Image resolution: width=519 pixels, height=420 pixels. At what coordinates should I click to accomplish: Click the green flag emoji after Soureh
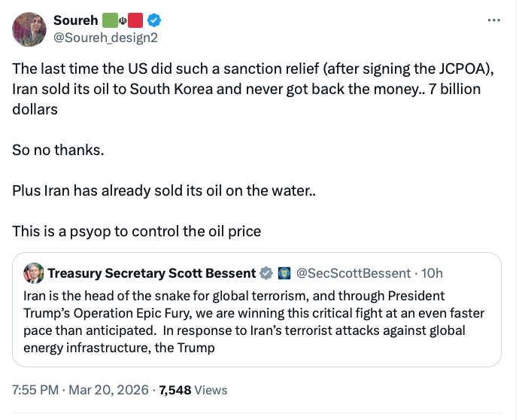click(x=108, y=20)
